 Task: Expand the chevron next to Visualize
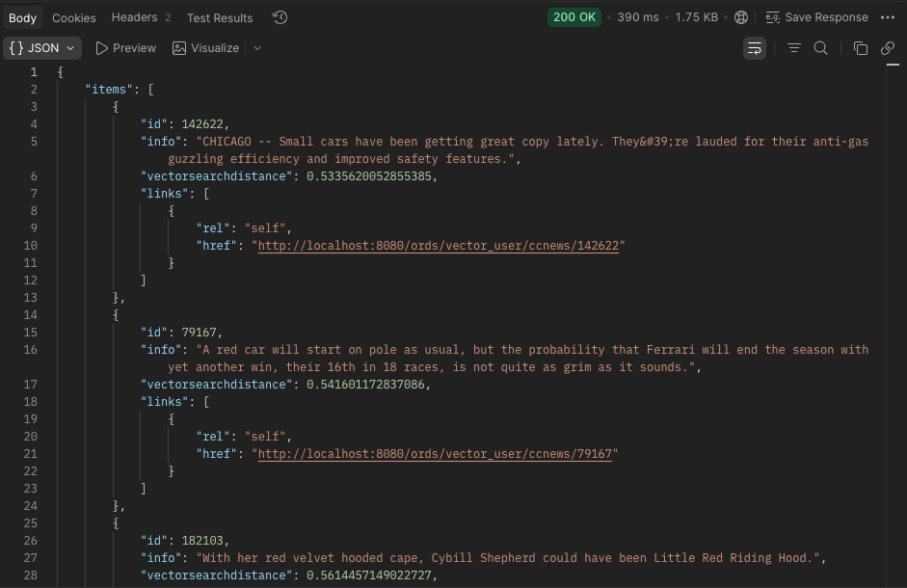(257, 48)
